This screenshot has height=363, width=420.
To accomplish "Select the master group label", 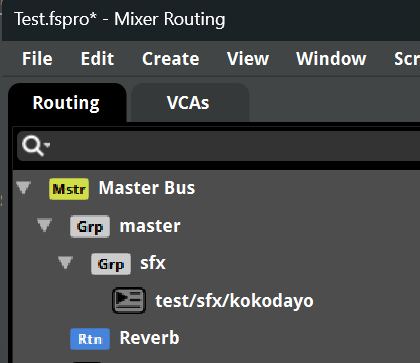I will coord(150,226).
